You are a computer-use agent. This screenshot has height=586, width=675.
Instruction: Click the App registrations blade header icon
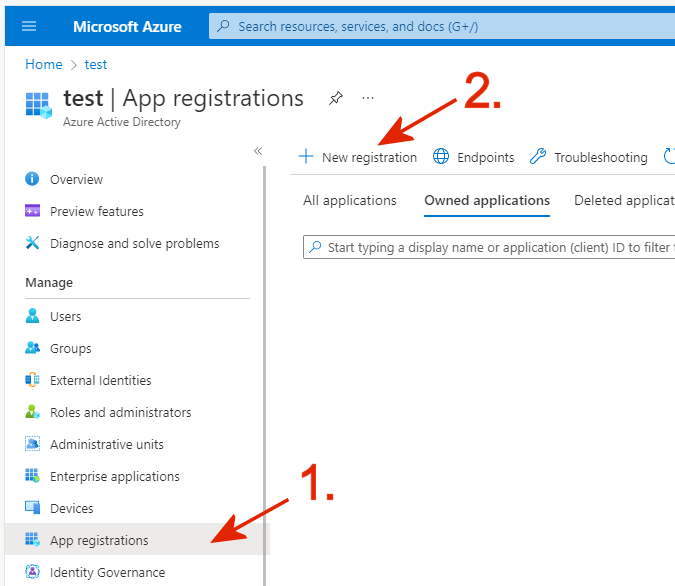38,105
